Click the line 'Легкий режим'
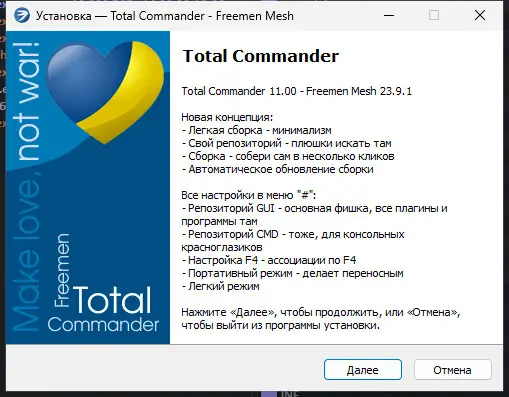 click(221, 286)
